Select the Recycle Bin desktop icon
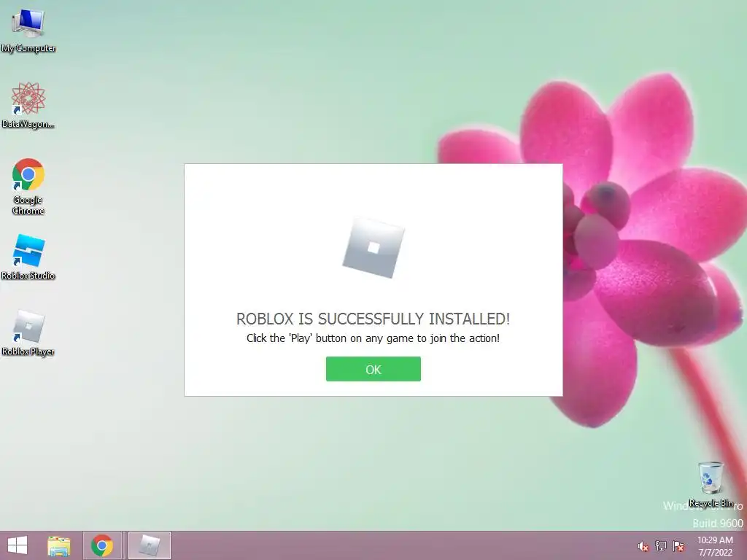The image size is (747, 560). [711, 484]
